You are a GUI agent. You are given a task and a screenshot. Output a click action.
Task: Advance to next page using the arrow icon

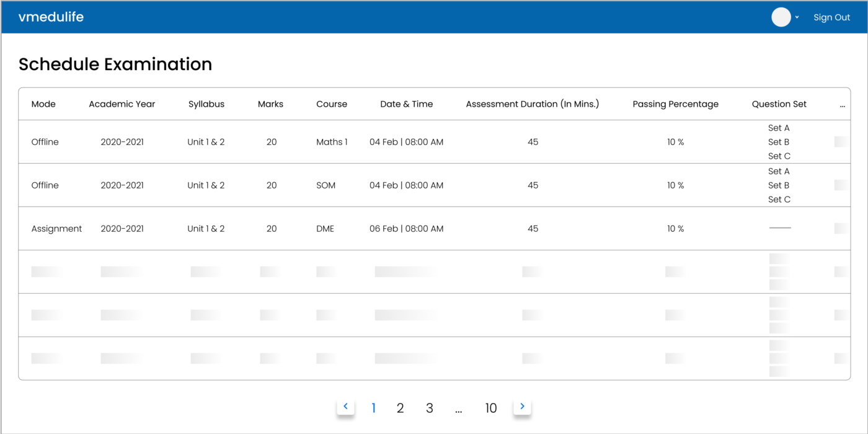click(x=522, y=406)
